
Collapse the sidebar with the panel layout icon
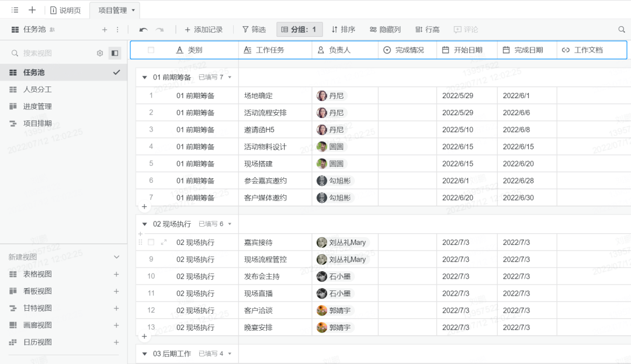(x=115, y=53)
